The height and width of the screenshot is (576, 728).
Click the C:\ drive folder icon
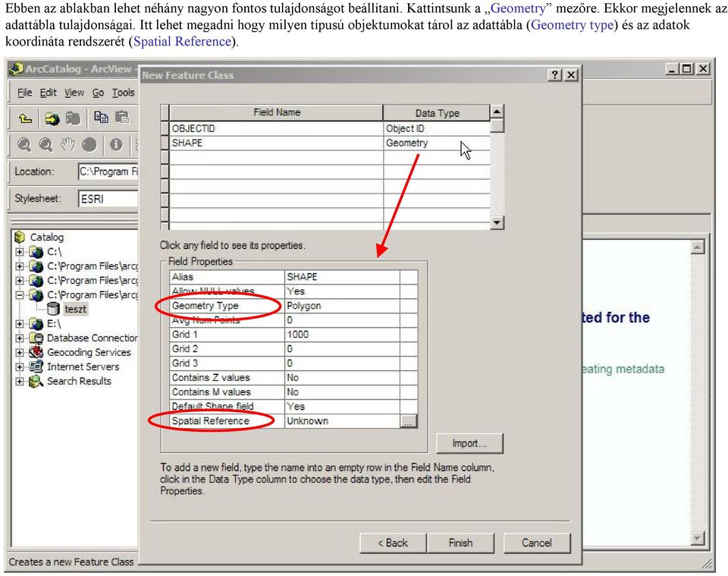pyautogui.click(x=36, y=252)
